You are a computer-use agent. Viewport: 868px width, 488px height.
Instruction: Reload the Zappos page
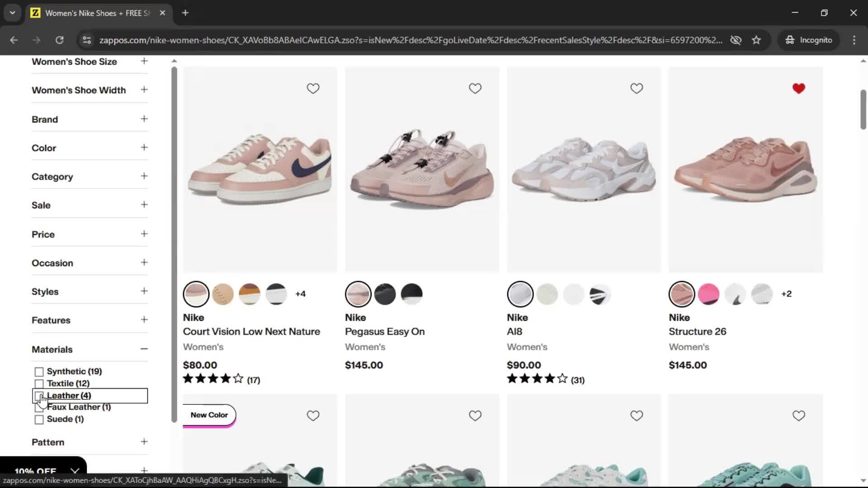click(x=59, y=40)
